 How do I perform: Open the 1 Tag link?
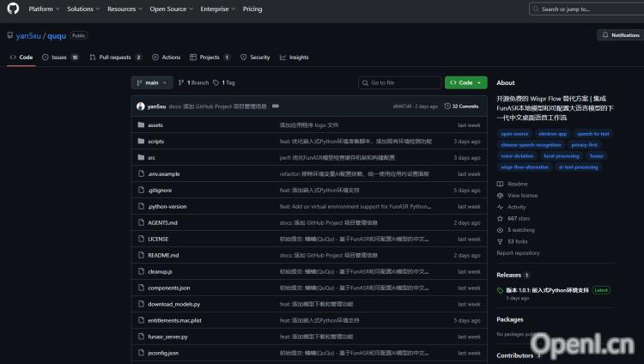point(224,82)
